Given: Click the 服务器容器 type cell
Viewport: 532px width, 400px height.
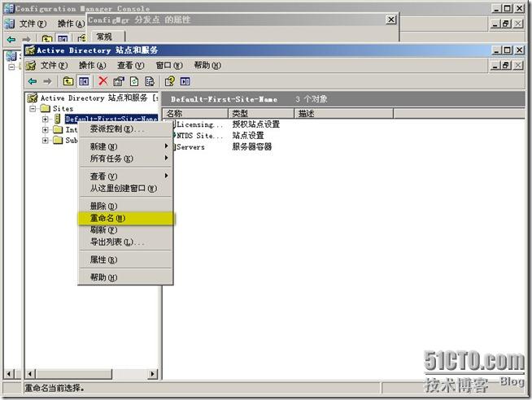Looking at the screenshot, I should pyautogui.click(x=251, y=147).
